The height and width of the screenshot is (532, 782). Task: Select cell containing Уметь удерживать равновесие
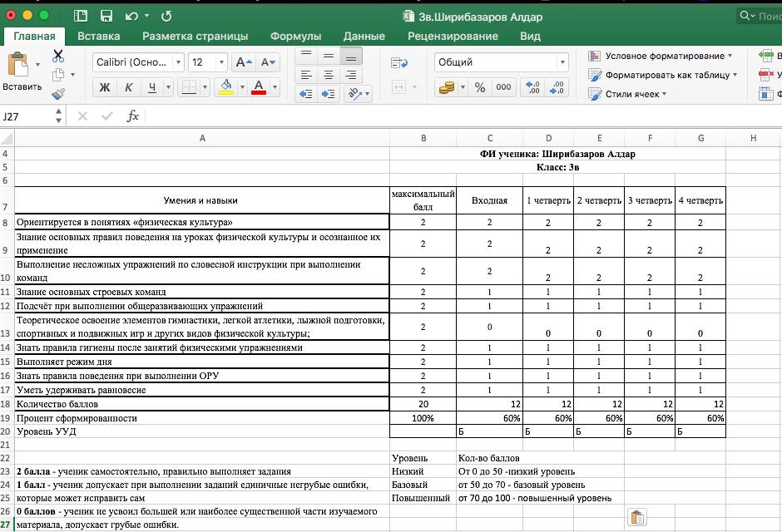click(x=202, y=390)
